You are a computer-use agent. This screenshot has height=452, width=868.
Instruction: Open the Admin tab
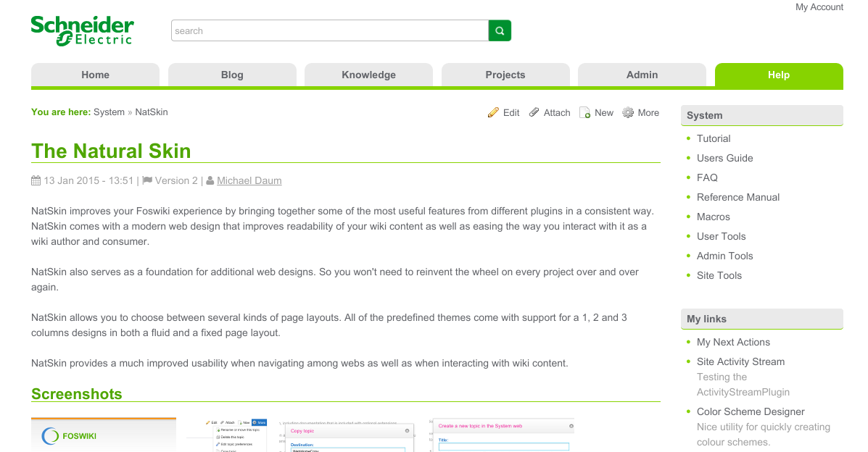click(x=642, y=75)
